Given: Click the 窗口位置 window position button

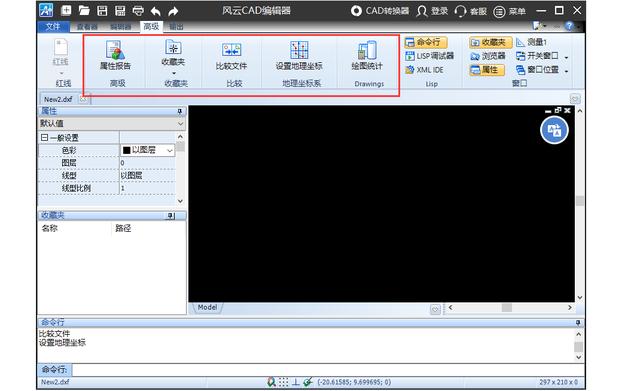Looking at the screenshot, I should pos(537,70).
